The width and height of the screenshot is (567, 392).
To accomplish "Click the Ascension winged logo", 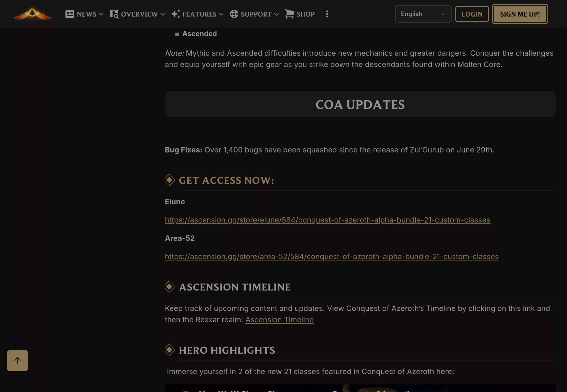I will (x=32, y=14).
